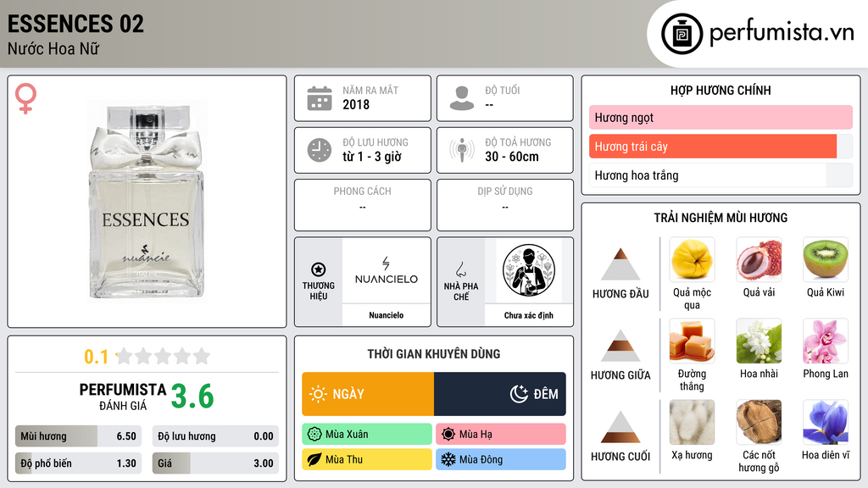This screenshot has width=868, height=488.
Task: Click the person silhouette icon for Độ tuổi
Action: (462, 98)
